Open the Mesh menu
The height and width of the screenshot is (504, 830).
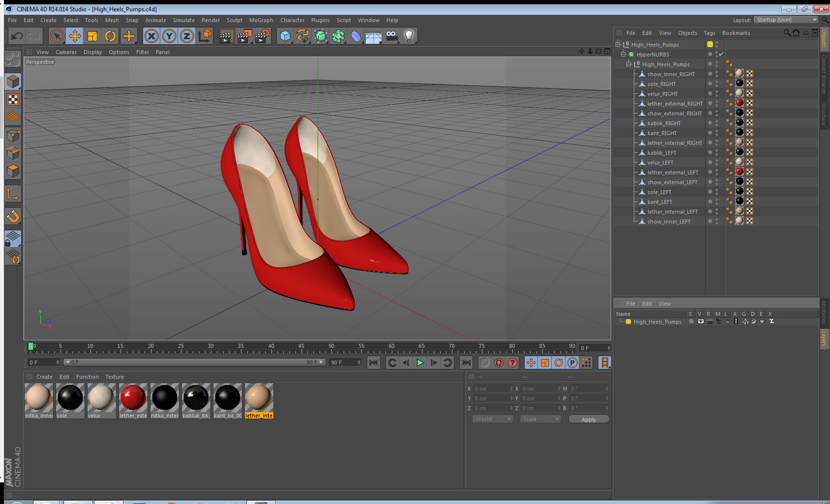(112, 20)
